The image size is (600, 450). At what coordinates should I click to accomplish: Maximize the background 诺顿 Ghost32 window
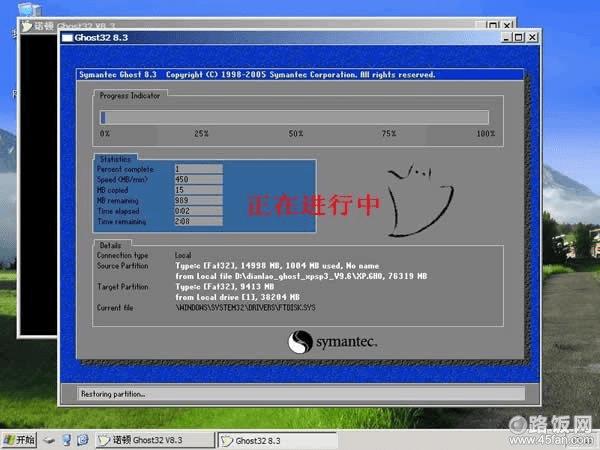[x=493, y=25]
